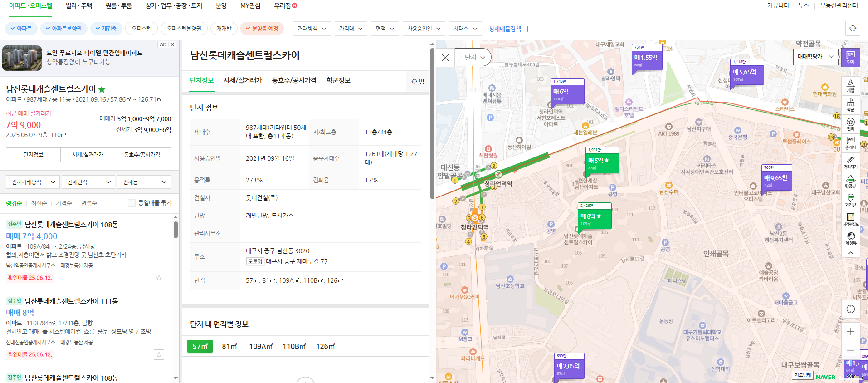
Task: Open the 매 2.05억 map marker
Action: click(x=569, y=366)
